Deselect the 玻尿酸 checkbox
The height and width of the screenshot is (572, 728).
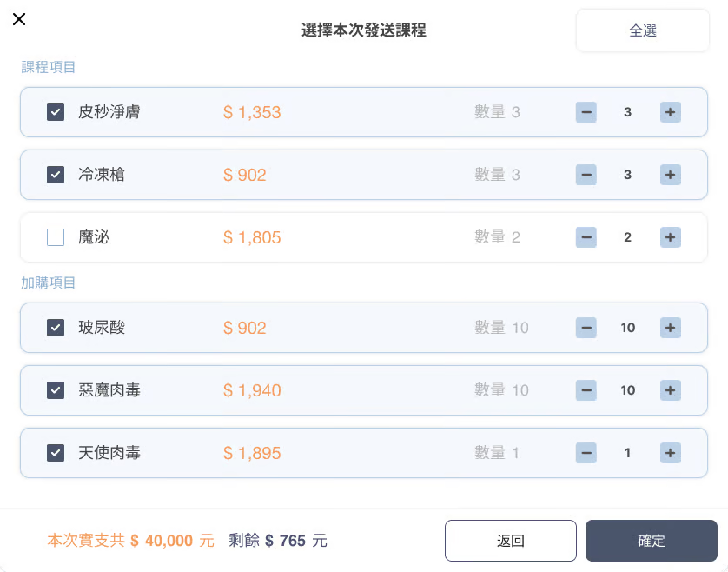coord(56,328)
